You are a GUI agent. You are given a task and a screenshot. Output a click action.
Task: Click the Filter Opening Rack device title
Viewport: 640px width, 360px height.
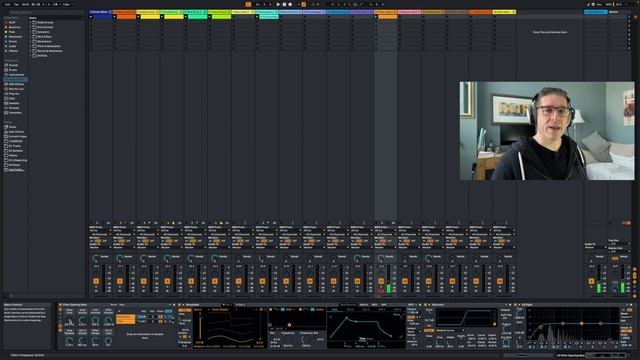(x=75, y=305)
